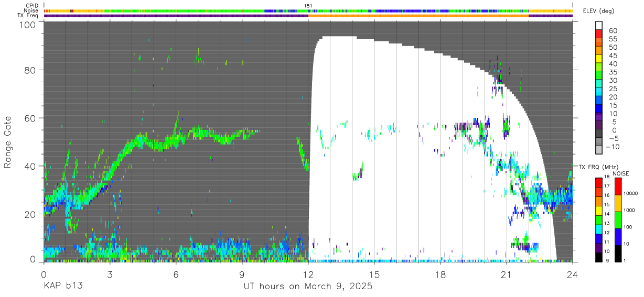Click the hour 18 tick on time axis
Screen dimensions: 644x297
[441, 274]
